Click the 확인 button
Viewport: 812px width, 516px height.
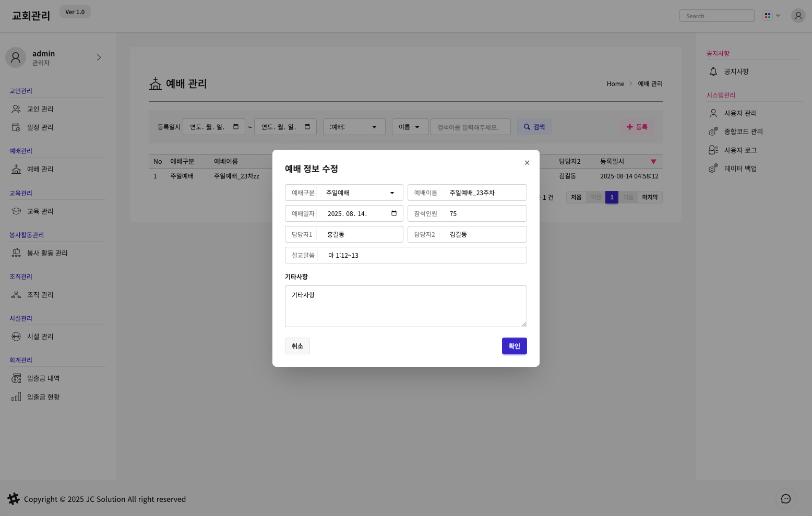click(x=514, y=346)
